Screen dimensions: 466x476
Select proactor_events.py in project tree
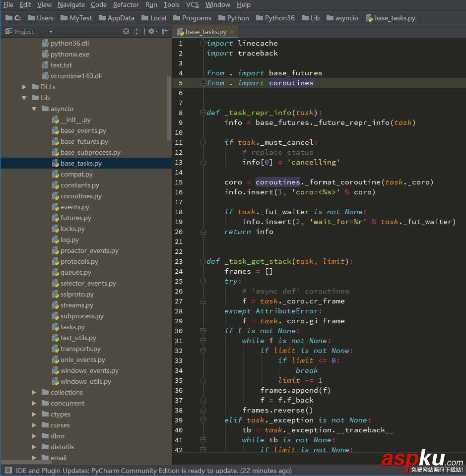[x=89, y=250]
